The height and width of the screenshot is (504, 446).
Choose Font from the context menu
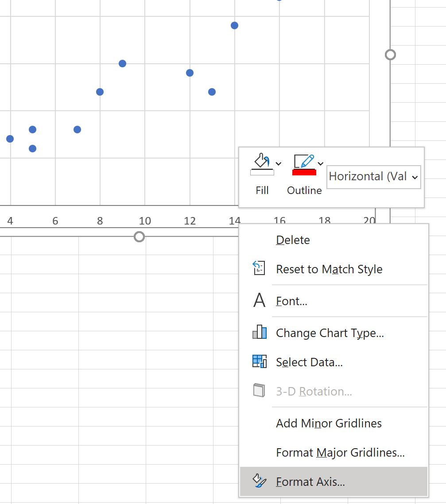291,301
